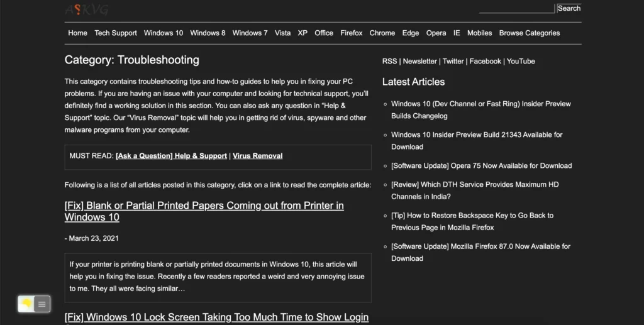Open Vista navigation item
Viewport: 644px width, 325px height.
[x=282, y=33]
